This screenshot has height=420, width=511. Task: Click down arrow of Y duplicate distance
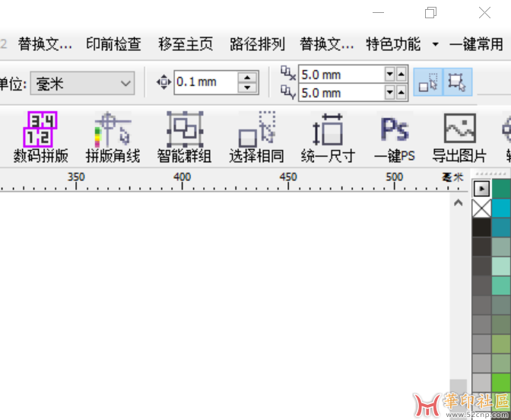tap(390, 93)
